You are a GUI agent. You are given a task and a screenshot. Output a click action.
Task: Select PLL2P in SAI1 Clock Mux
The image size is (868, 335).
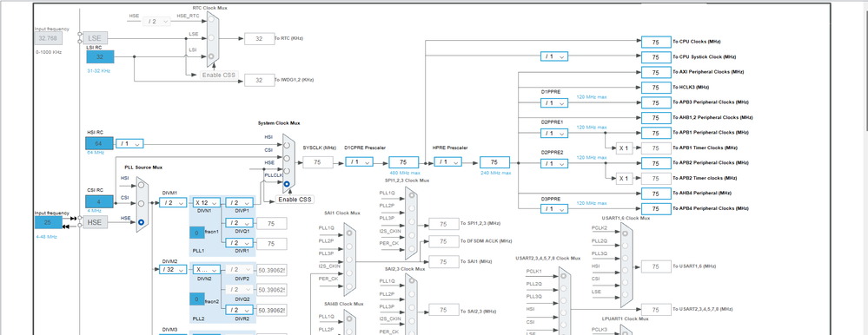349,246
